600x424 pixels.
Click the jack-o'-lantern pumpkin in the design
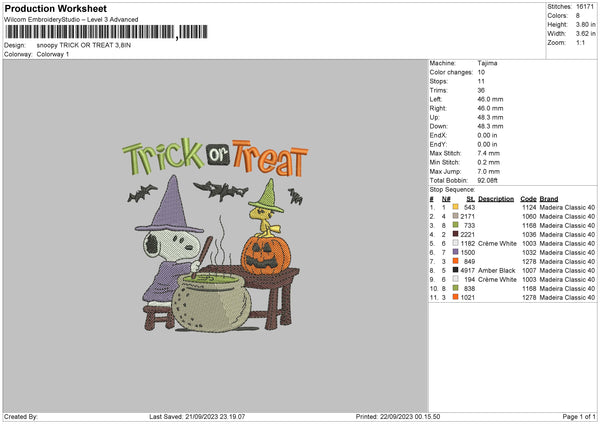click(x=263, y=243)
